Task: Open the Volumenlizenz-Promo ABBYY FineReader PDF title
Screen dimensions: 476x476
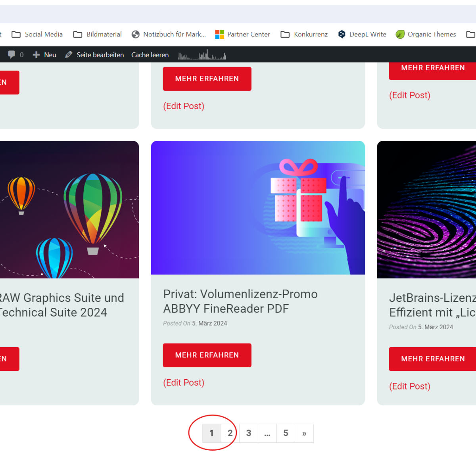Action: (x=240, y=301)
